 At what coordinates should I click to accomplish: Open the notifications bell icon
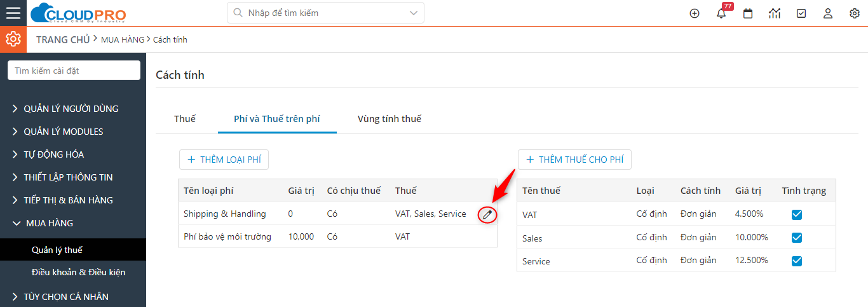pos(721,13)
